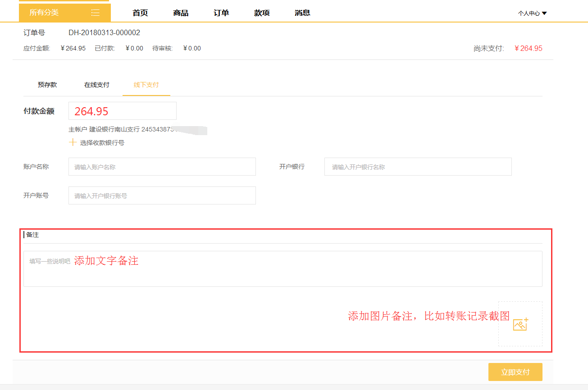Click the 付款金额 input showing 264.95
Screen dimensions: 588x390
pos(123,111)
